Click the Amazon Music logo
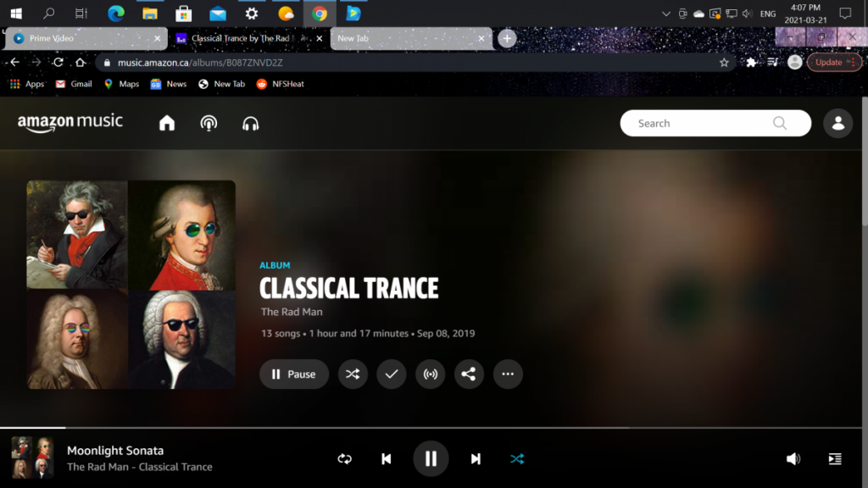Viewport: 868px width, 488px height. 70,122
